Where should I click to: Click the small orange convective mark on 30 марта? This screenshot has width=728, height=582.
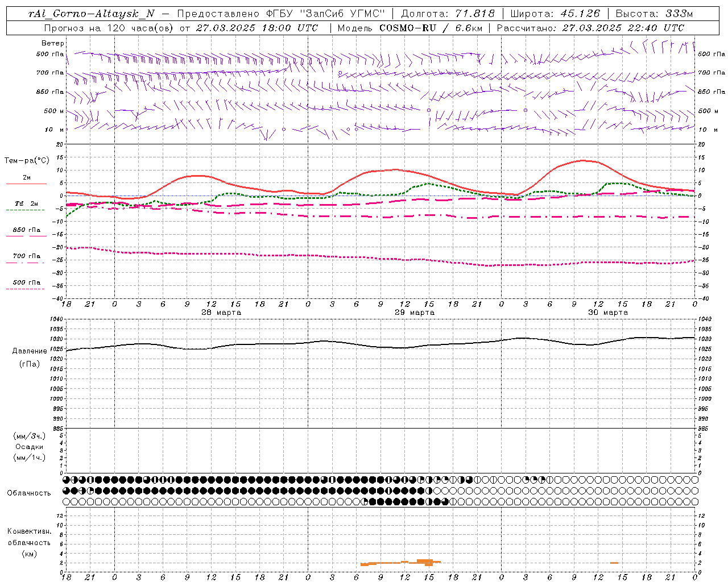(614, 563)
